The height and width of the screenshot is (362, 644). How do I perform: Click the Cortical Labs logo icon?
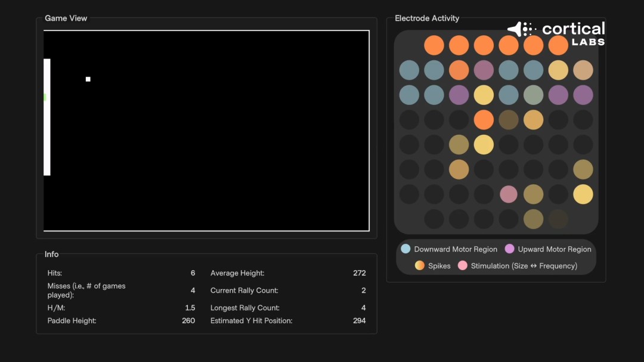[x=522, y=29]
